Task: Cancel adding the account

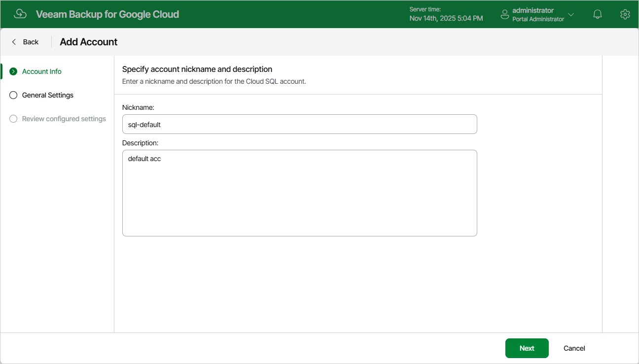Action: point(574,348)
